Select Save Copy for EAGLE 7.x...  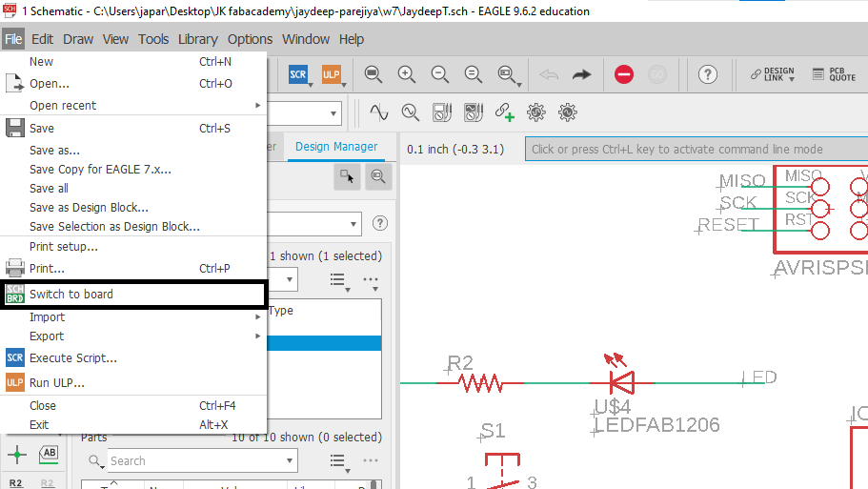click(133, 170)
